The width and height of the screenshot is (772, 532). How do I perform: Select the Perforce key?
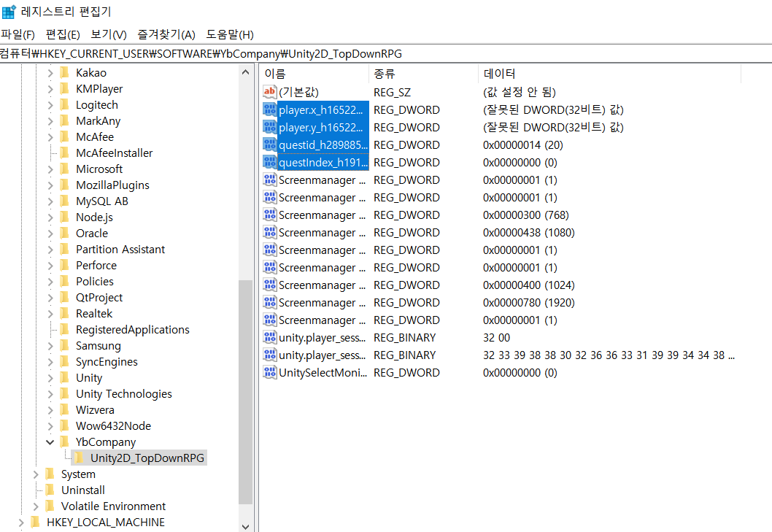point(96,266)
